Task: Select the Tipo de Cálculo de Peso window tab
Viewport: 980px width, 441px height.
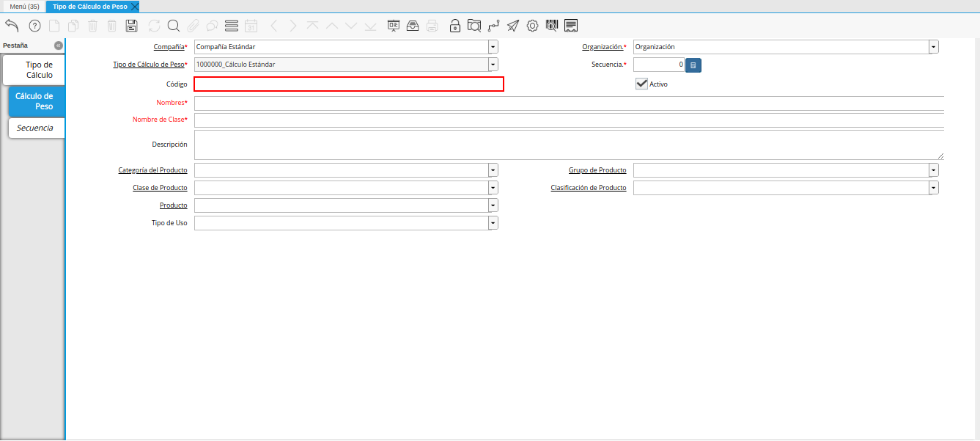Action: [89, 6]
